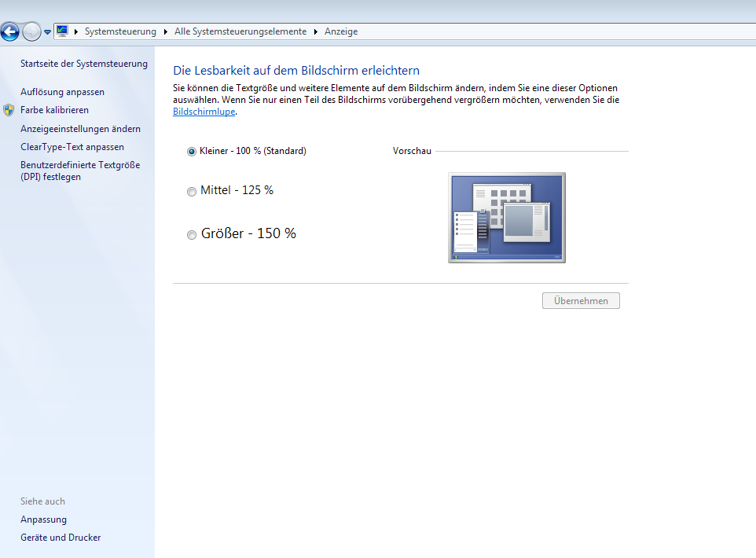Viewport: 756px width, 558px height.
Task: Click the greyed forward navigation arrow
Action: 31,32
